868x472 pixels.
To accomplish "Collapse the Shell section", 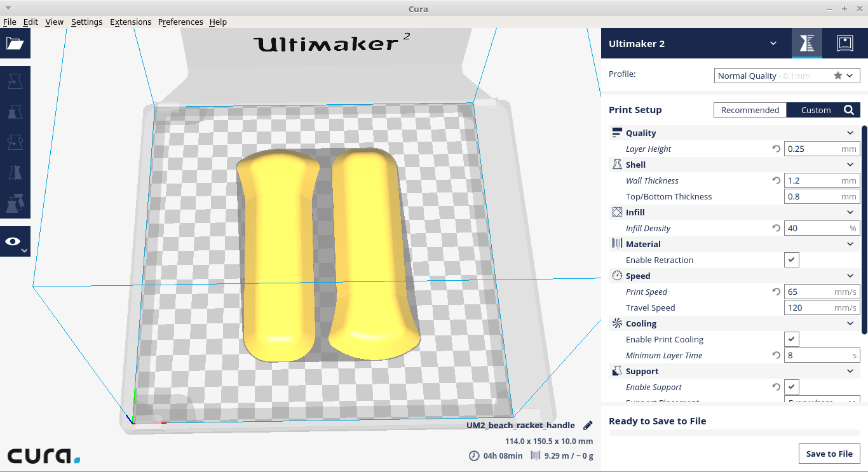I will (850, 165).
